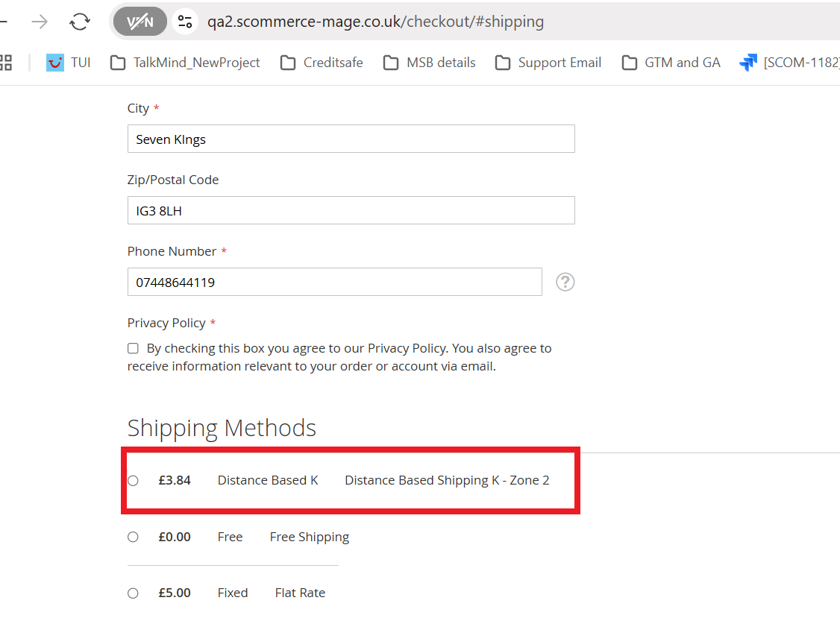Select Distance Based K shipping method
The image size is (840, 618).
(x=133, y=481)
